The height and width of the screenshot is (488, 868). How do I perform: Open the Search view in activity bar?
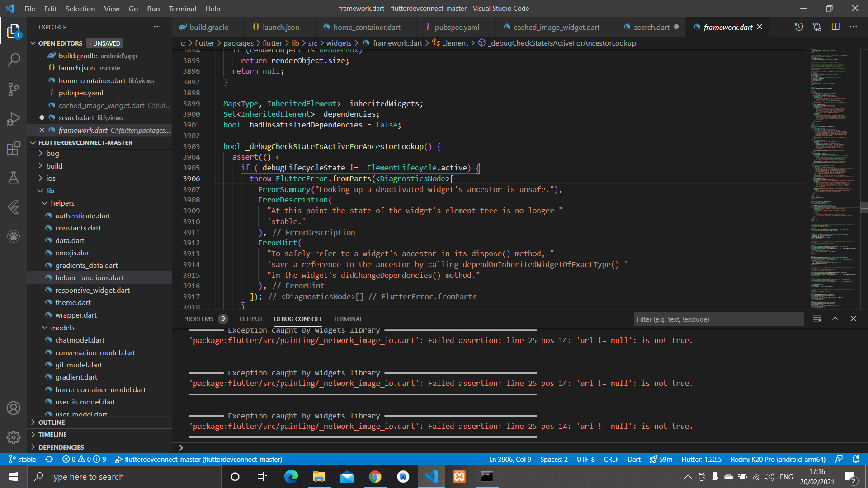14,60
